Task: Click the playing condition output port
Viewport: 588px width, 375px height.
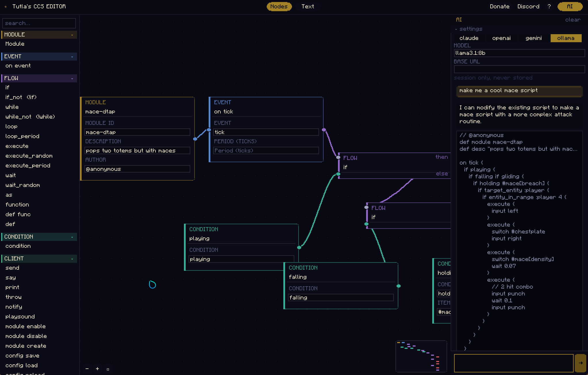Action: click(x=299, y=247)
